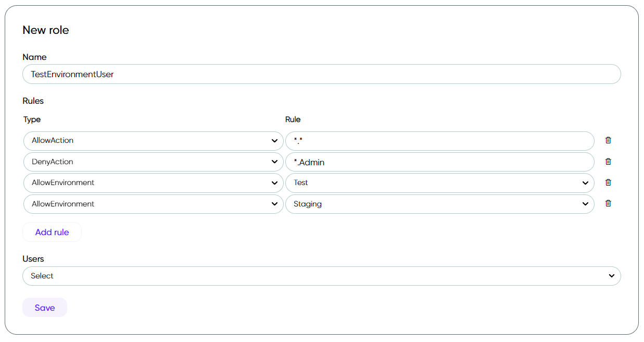The height and width of the screenshot is (342, 644).
Task: Remove the Staging environment rule
Action: (608, 203)
